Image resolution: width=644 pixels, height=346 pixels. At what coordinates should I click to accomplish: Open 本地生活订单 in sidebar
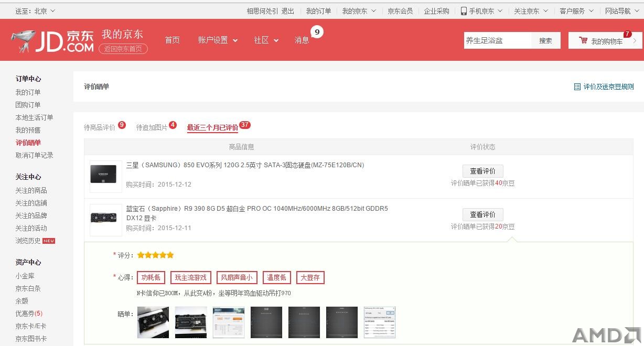point(34,117)
